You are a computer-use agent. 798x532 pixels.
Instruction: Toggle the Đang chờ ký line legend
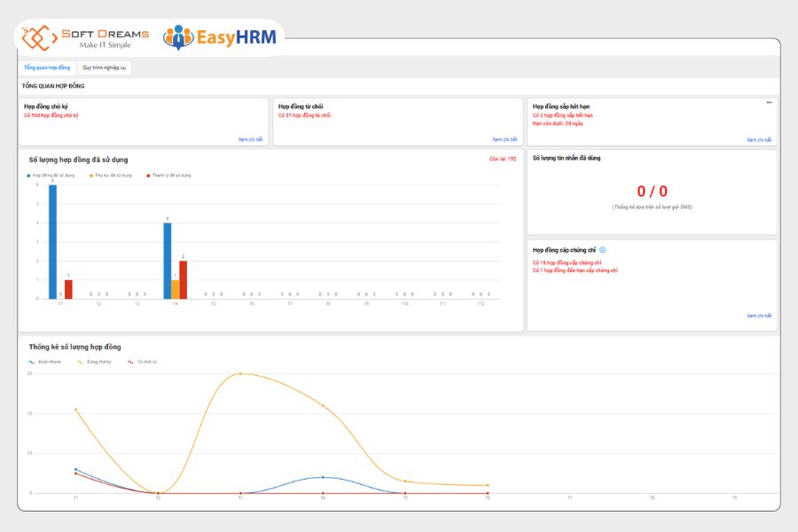[94, 362]
